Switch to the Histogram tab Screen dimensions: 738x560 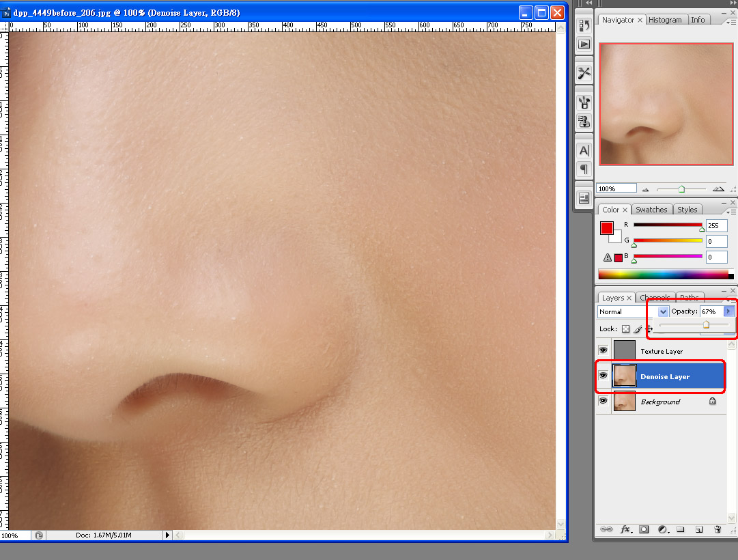665,20
